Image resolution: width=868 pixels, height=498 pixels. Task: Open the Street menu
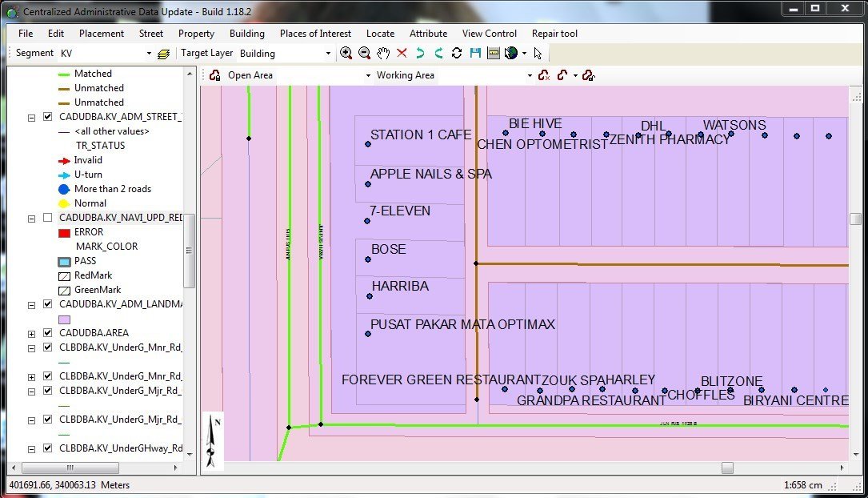coord(151,34)
